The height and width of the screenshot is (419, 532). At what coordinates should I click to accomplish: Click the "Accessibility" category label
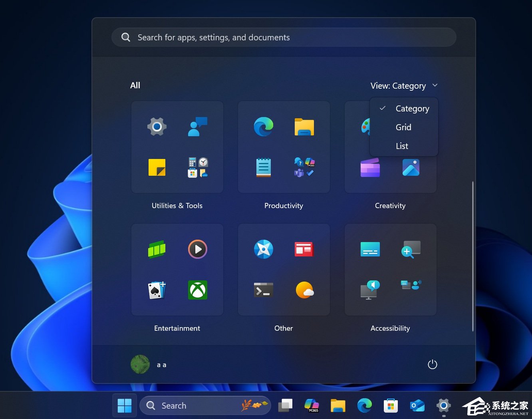point(390,328)
